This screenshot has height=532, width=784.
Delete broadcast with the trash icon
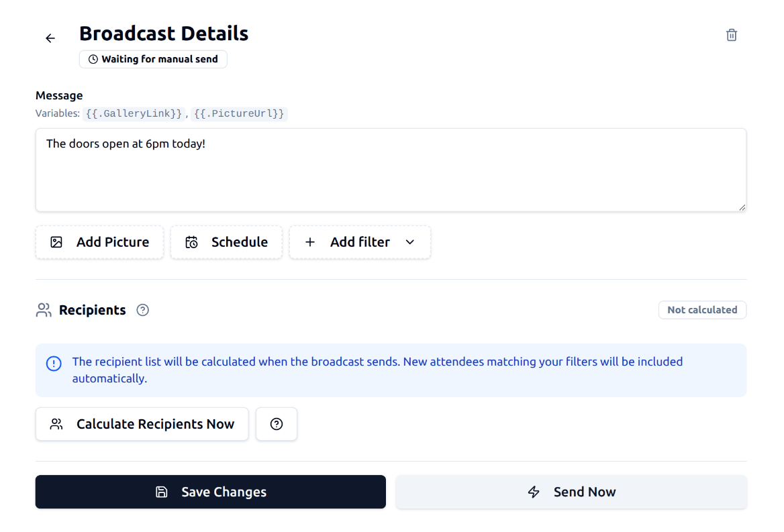coord(731,35)
